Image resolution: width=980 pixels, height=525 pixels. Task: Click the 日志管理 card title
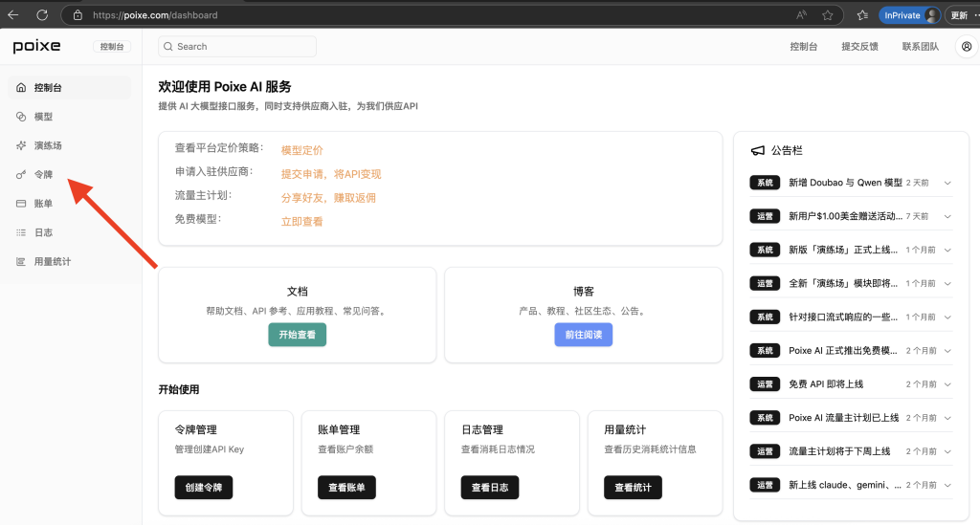(482, 429)
